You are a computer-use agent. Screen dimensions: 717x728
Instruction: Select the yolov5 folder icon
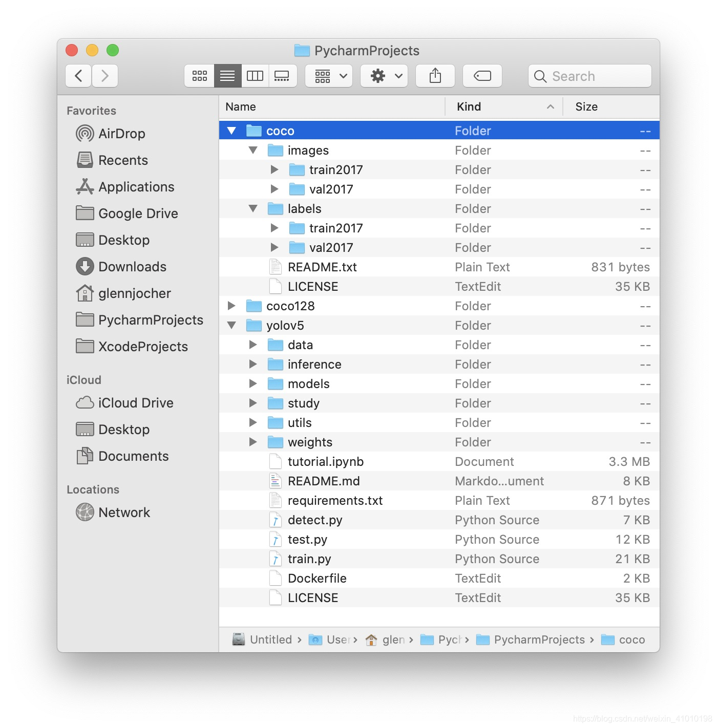(254, 326)
